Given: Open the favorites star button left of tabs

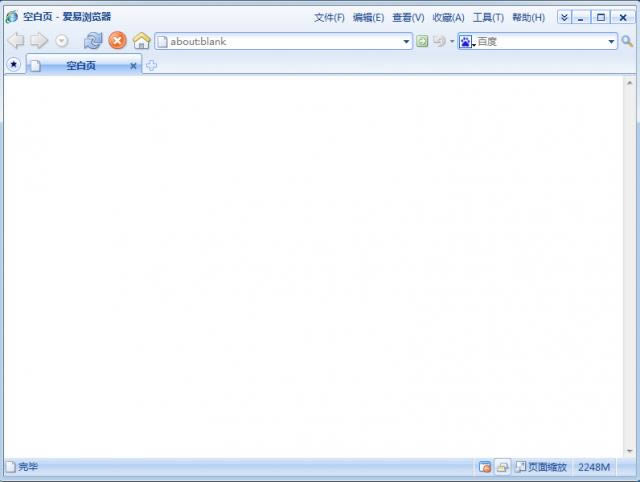Looking at the screenshot, I should [13, 65].
